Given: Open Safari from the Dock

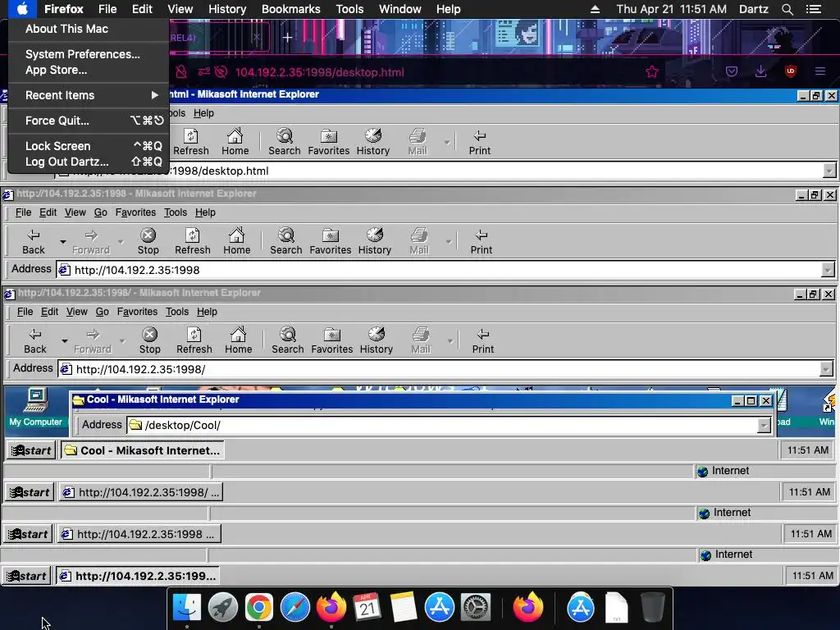Looking at the screenshot, I should click(295, 608).
